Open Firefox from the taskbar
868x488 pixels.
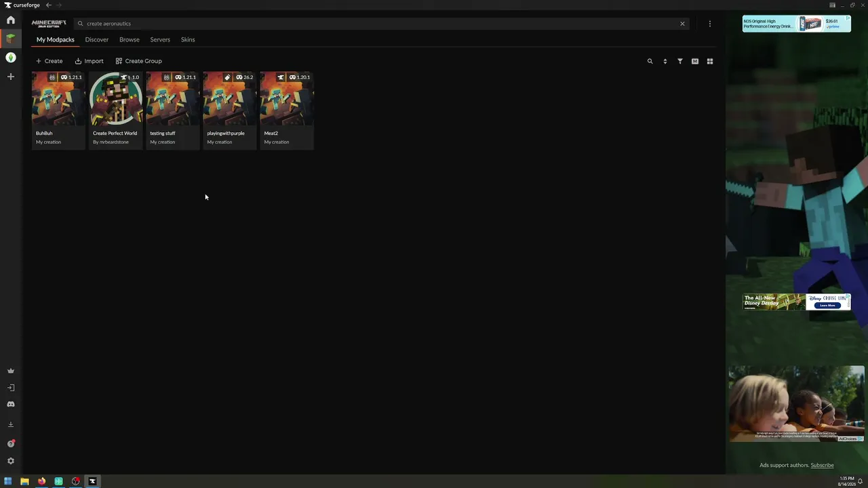41,481
